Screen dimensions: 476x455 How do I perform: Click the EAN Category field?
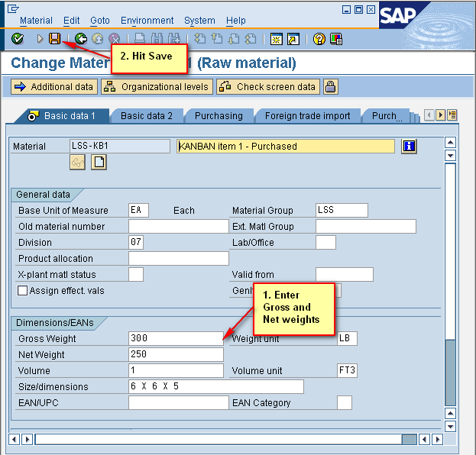pyautogui.click(x=345, y=402)
